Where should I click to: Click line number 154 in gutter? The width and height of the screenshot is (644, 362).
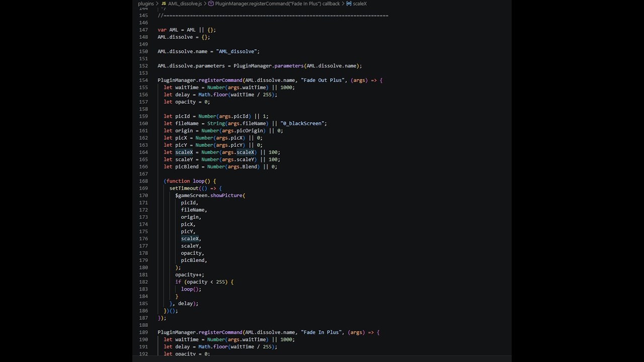[143, 80]
